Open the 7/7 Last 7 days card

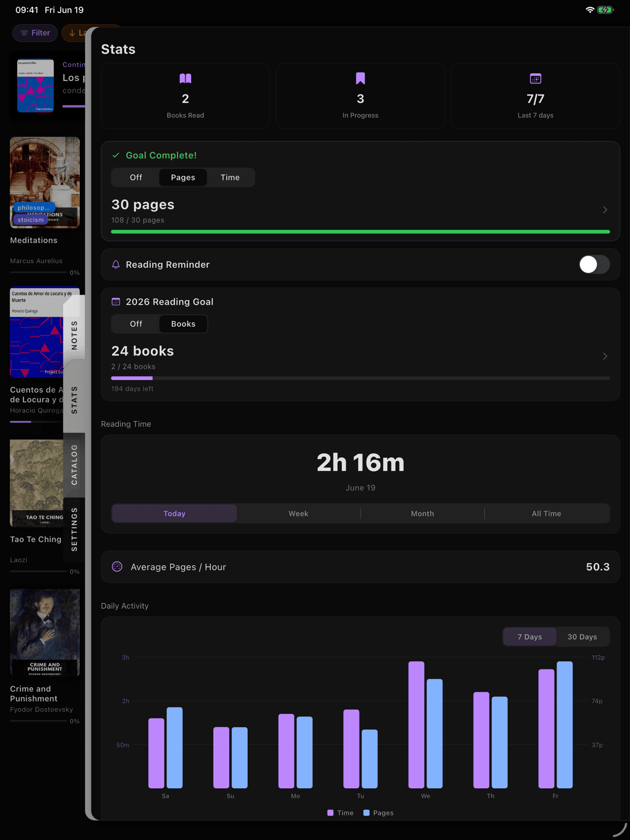[x=535, y=96]
